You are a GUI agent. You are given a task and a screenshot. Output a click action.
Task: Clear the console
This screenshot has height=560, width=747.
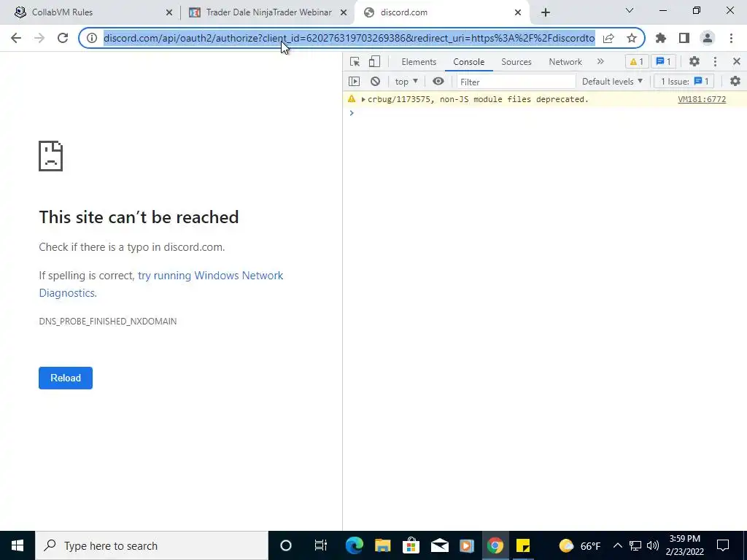(x=376, y=82)
